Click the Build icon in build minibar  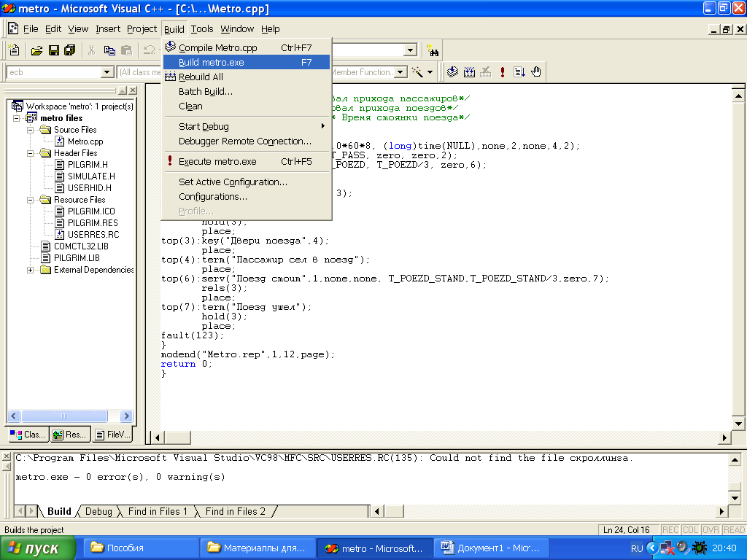(469, 72)
